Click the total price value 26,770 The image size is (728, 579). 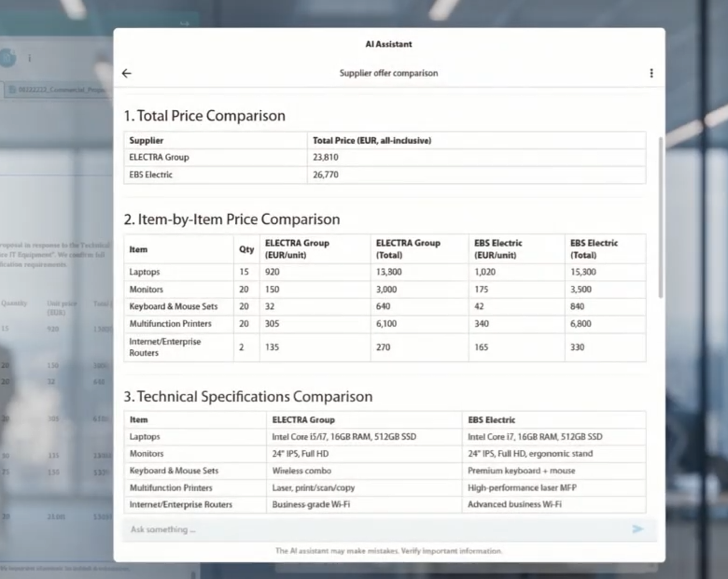pyautogui.click(x=326, y=175)
